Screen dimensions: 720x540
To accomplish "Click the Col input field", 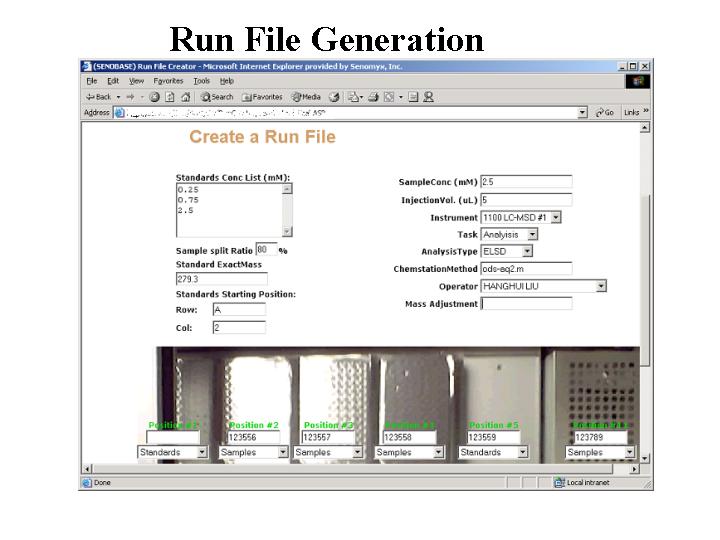I will [239, 327].
